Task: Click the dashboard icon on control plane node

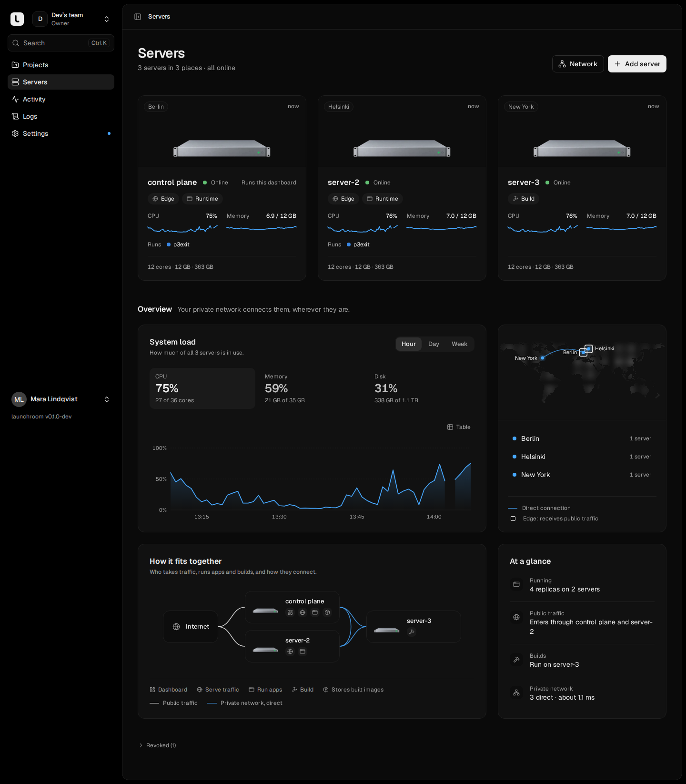Action: click(x=290, y=612)
